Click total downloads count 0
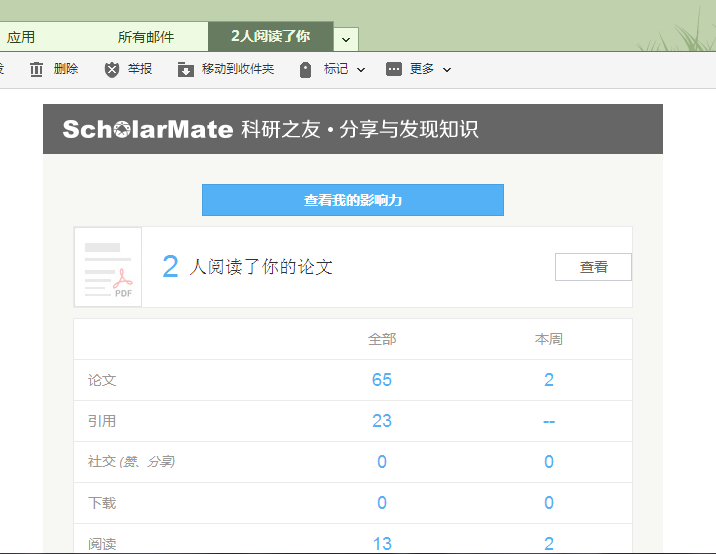Viewport: 716px width, 554px height. 382,503
